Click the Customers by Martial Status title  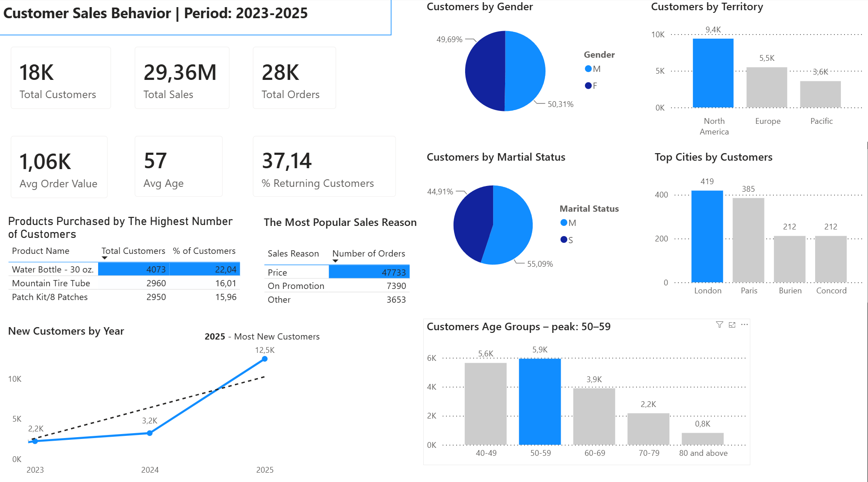coord(496,157)
